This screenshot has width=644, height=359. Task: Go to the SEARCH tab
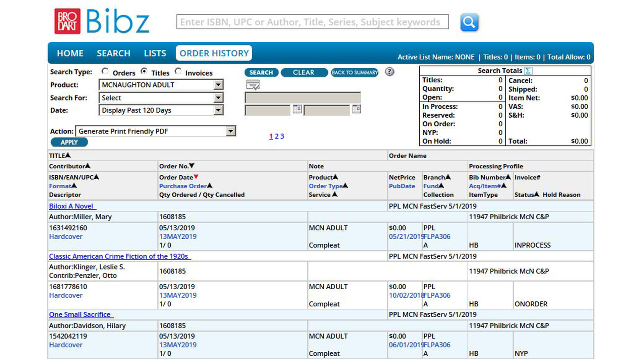pos(113,53)
